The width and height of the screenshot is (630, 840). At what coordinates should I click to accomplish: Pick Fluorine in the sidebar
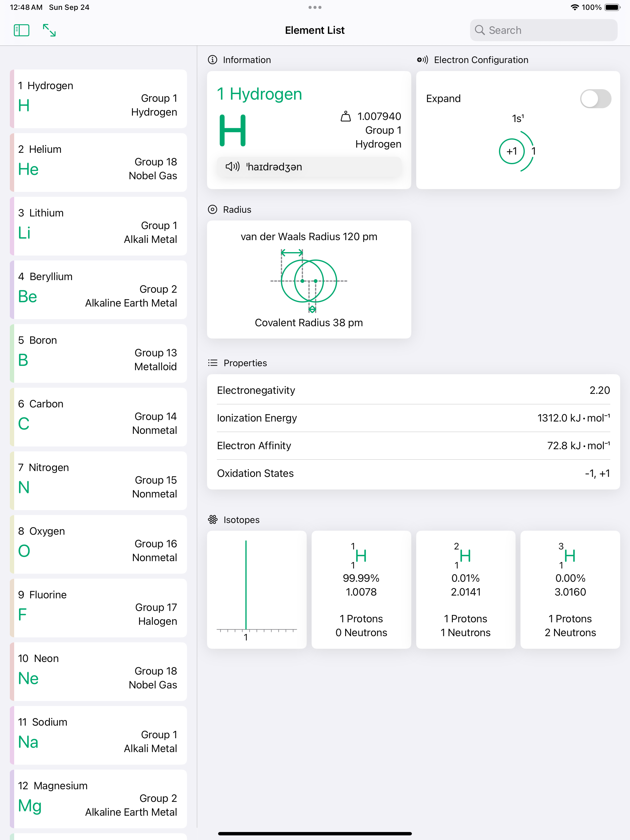tap(98, 608)
